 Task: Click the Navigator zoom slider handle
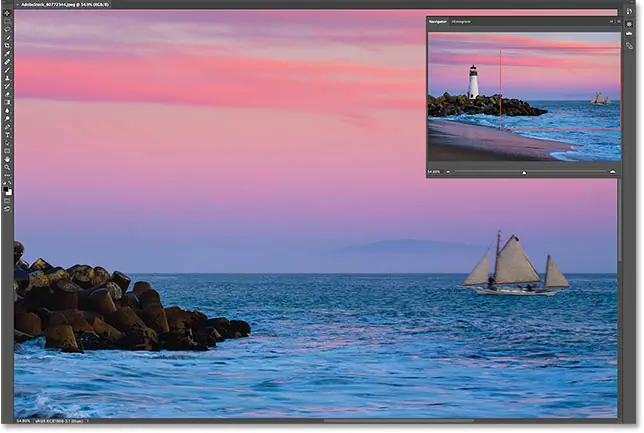524,172
